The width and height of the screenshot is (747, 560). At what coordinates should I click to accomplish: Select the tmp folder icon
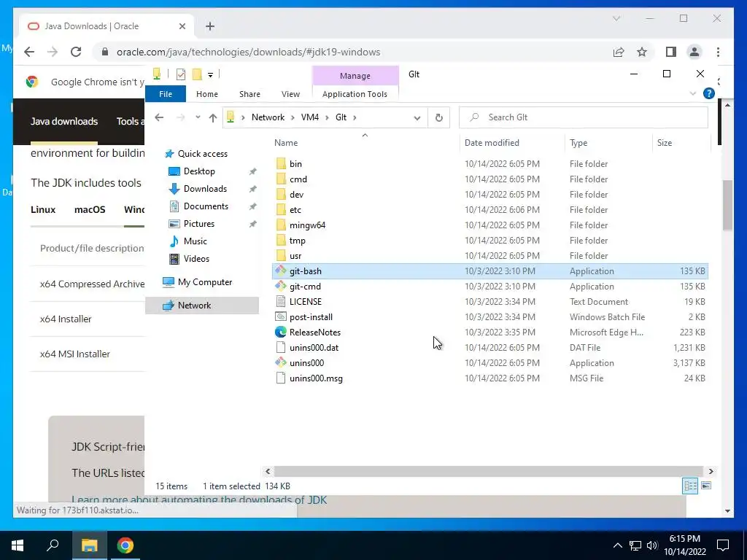pyautogui.click(x=281, y=241)
